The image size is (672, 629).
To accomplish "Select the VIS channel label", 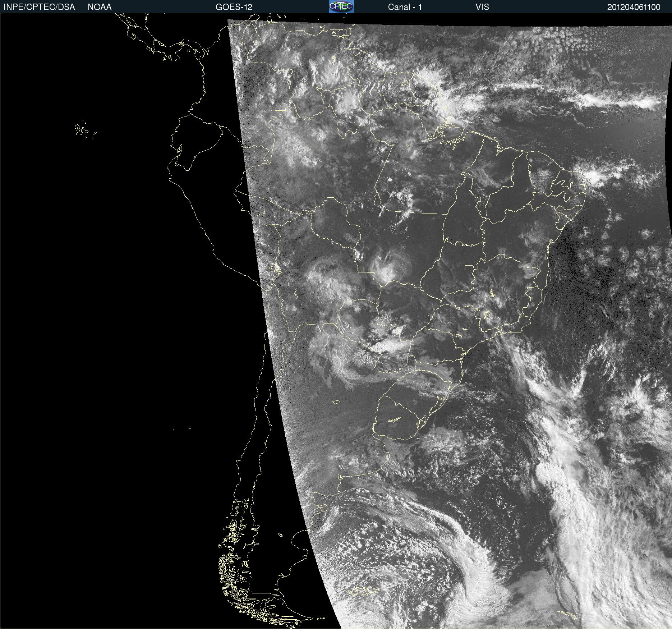I will point(482,7).
